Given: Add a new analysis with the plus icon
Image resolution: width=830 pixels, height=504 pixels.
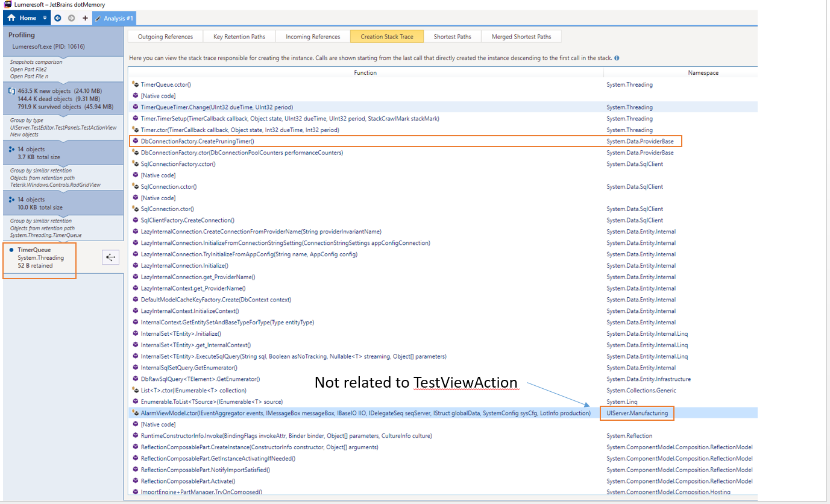Looking at the screenshot, I should (x=85, y=18).
